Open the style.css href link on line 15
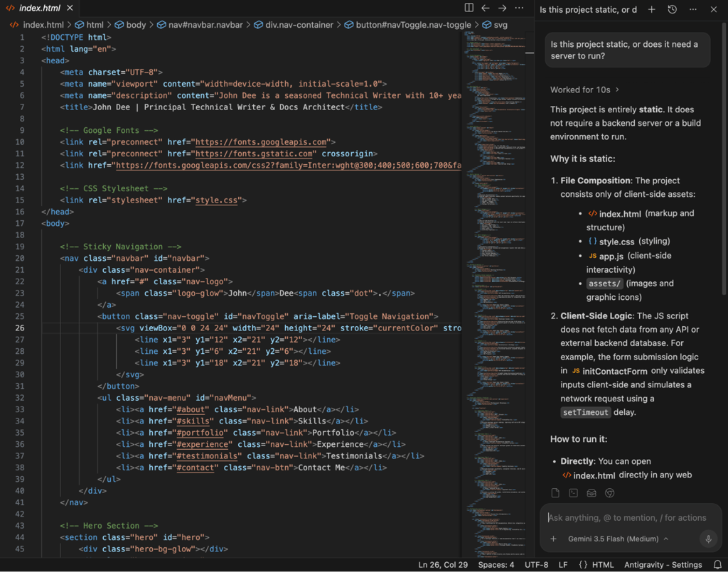 (x=216, y=200)
